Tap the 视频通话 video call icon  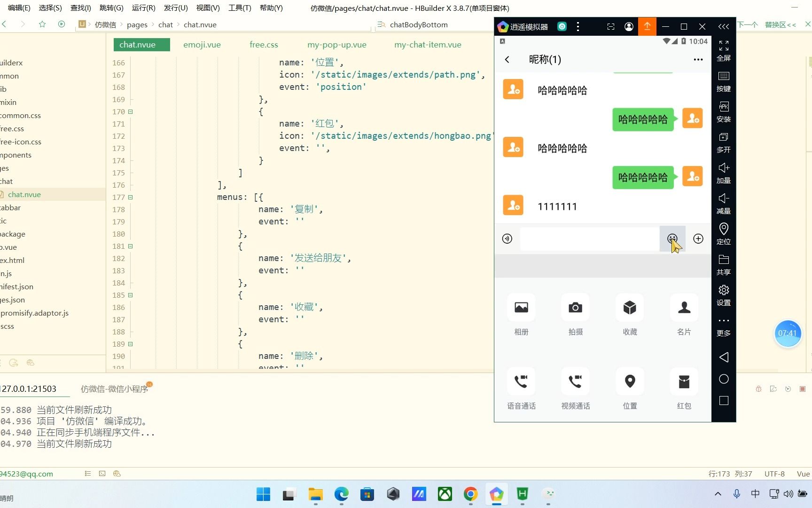575,381
